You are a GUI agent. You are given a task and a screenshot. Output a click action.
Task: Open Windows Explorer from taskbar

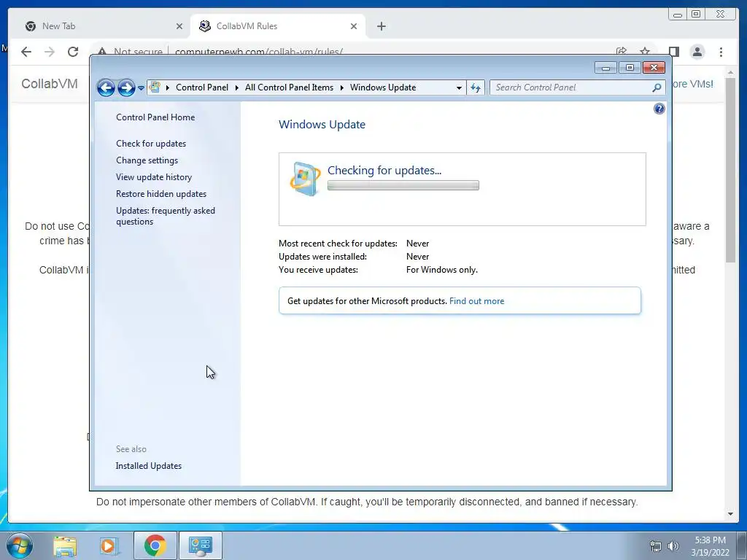[x=65, y=545]
